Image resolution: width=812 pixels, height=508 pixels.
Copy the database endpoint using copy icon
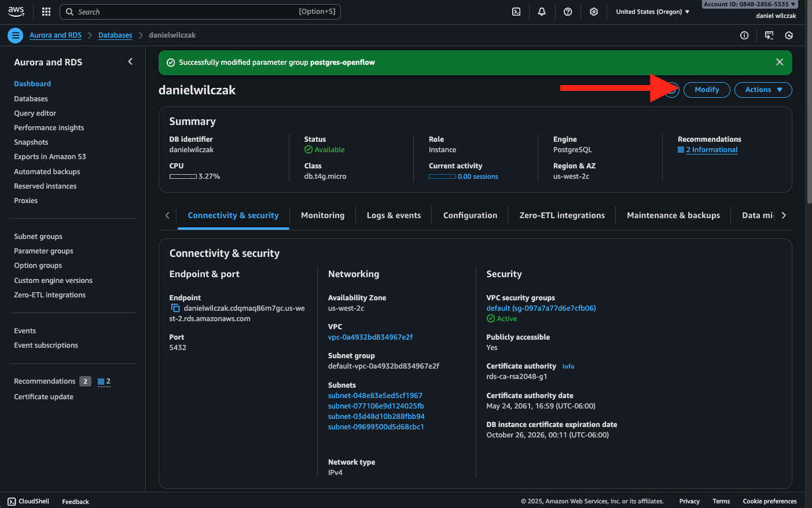click(x=175, y=308)
